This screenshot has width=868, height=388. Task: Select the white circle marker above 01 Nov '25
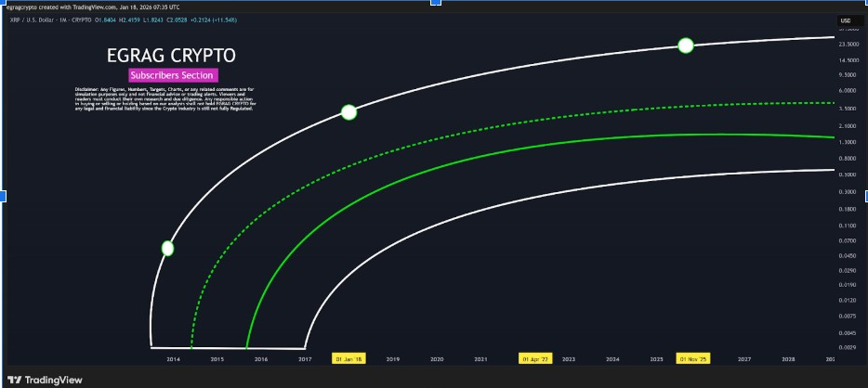click(x=686, y=45)
